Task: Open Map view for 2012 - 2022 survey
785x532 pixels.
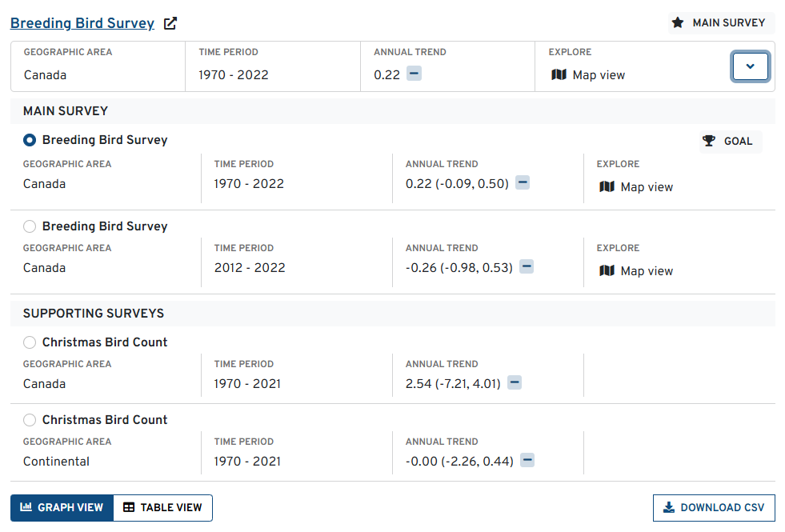Action: tap(637, 271)
